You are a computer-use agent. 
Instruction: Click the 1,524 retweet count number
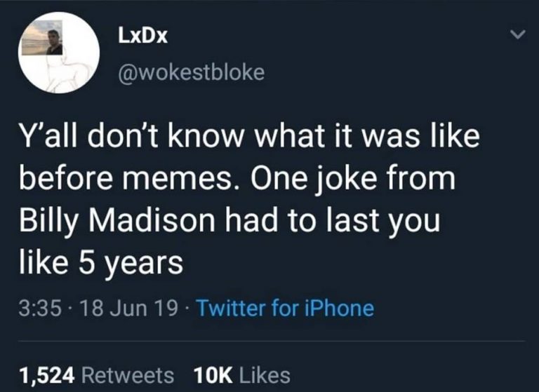pyautogui.click(x=48, y=374)
